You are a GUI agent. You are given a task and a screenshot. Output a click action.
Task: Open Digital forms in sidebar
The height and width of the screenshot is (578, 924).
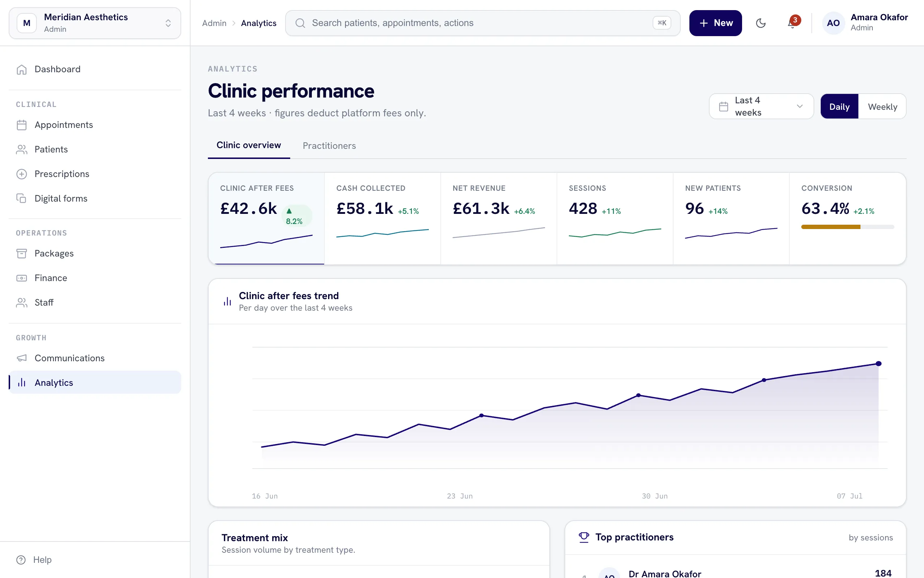(95, 198)
